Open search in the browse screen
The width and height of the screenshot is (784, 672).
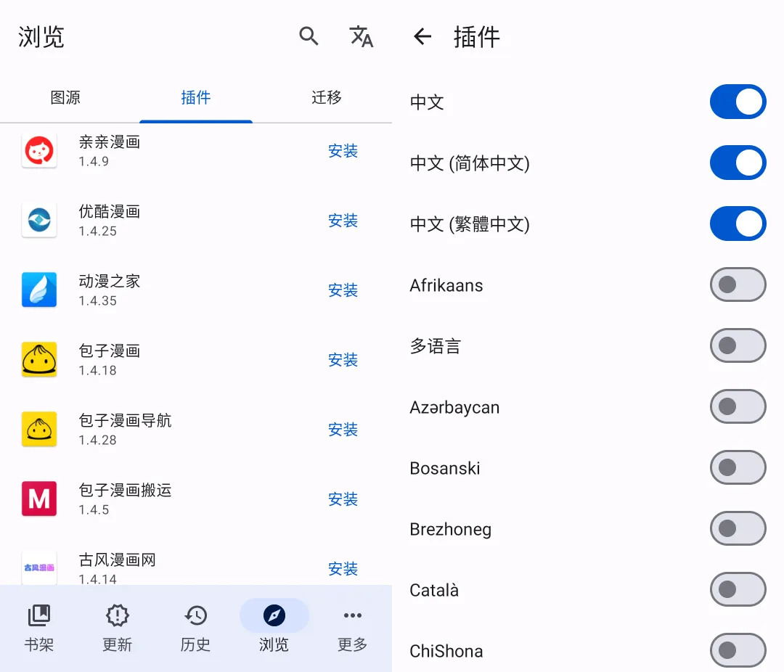tap(309, 36)
